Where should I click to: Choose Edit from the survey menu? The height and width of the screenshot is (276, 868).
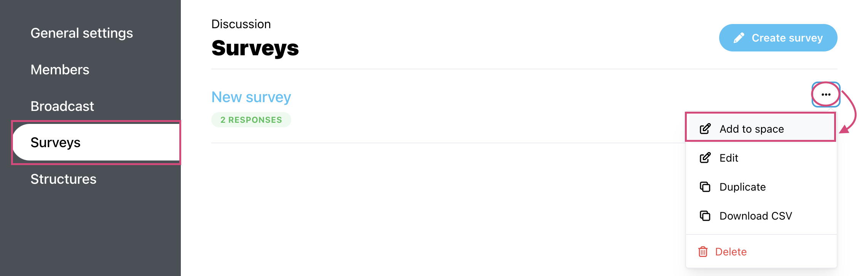click(761, 158)
